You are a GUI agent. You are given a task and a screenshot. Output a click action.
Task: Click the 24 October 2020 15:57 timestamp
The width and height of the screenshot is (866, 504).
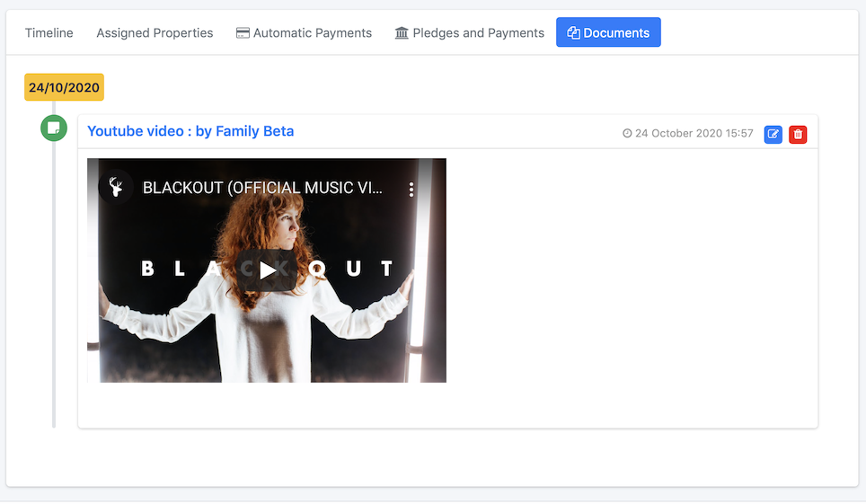point(687,133)
